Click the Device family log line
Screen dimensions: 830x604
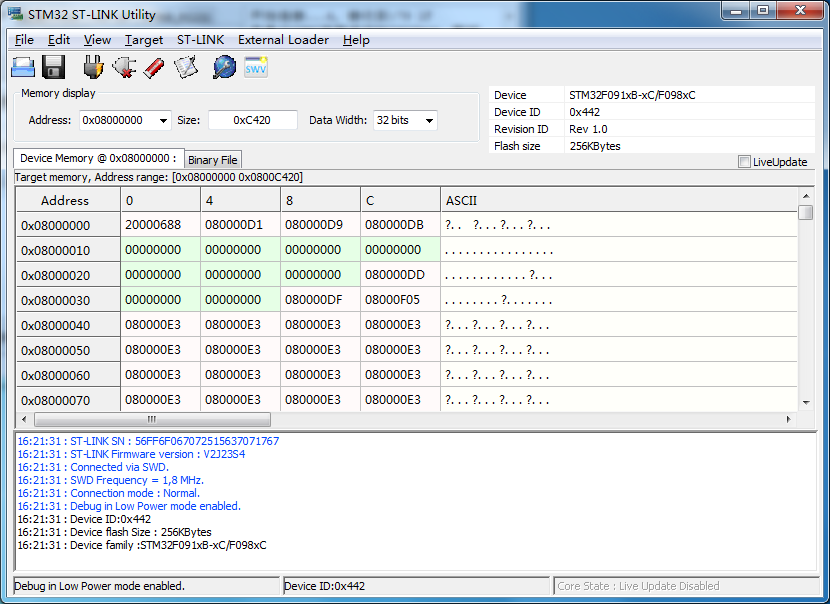tap(142, 545)
